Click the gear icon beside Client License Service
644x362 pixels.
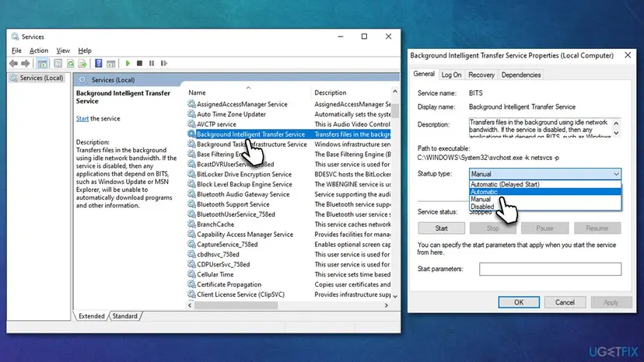click(191, 294)
